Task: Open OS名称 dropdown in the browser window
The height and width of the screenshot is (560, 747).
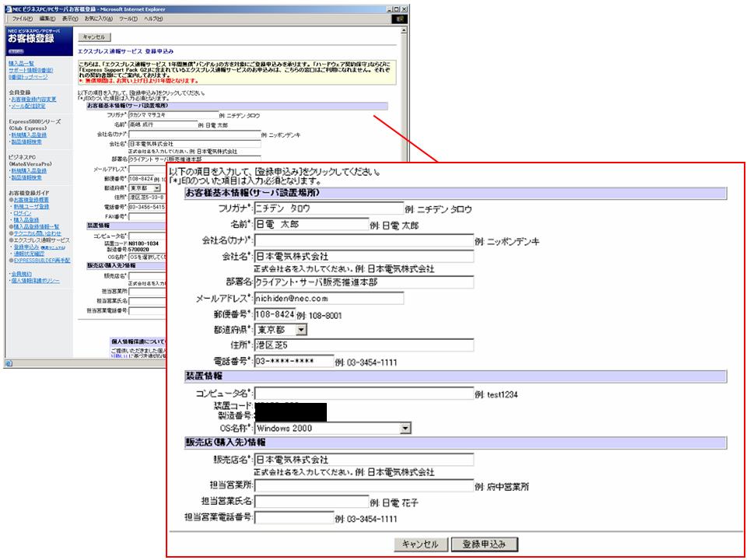Action: (x=147, y=257)
